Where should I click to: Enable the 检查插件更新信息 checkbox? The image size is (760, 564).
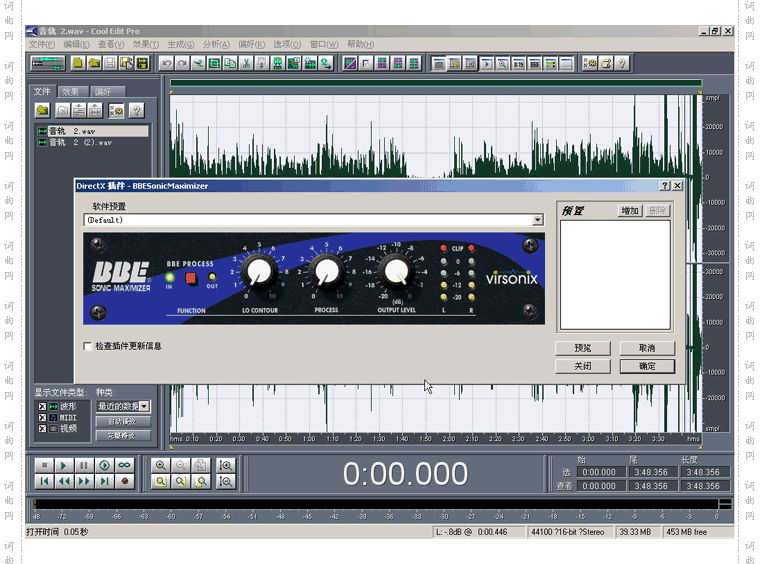87,346
